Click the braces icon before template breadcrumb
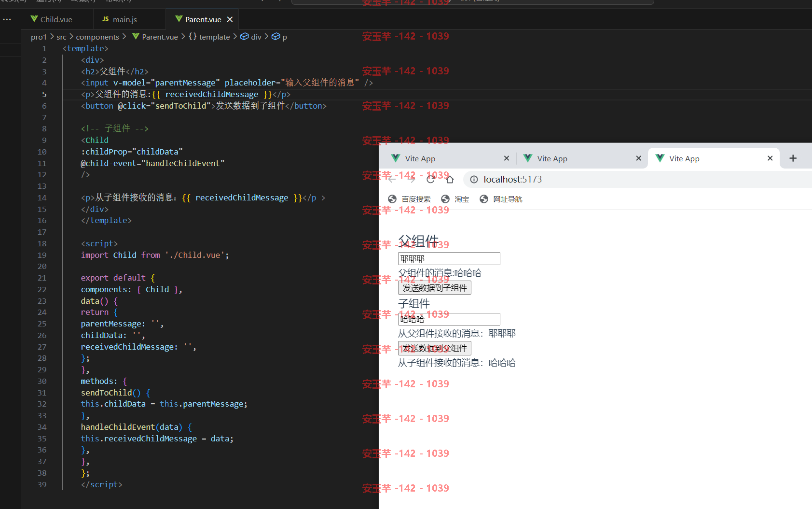 [193, 36]
